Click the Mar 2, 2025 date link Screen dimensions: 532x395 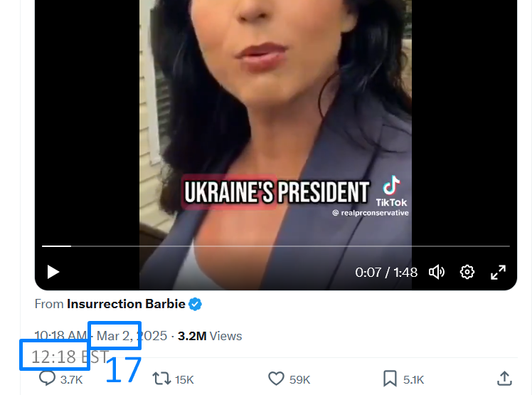point(132,336)
